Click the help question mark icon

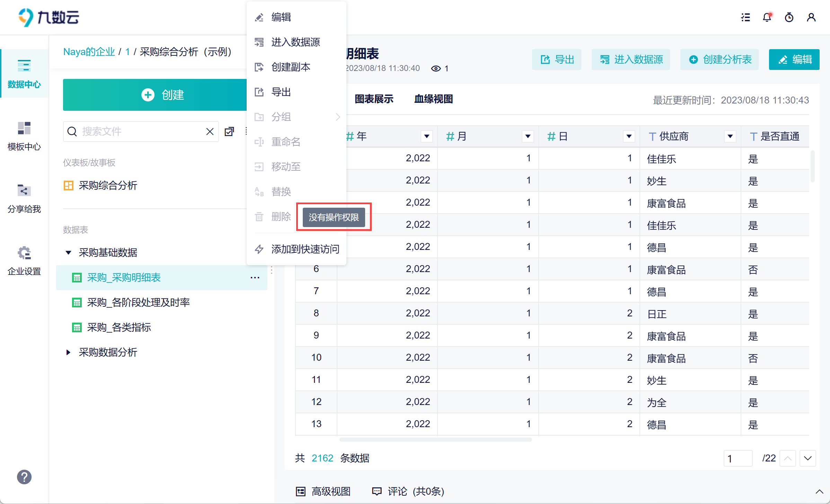(x=24, y=477)
